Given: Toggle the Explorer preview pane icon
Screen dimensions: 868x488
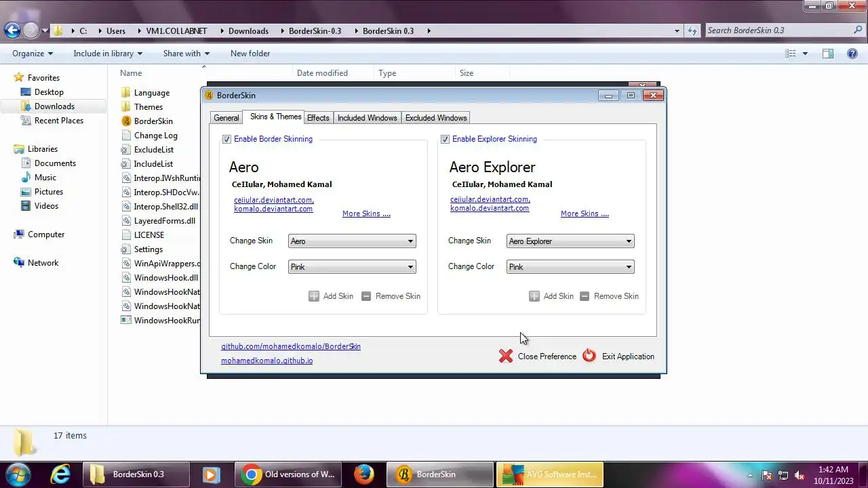Looking at the screenshot, I should click(828, 54).
